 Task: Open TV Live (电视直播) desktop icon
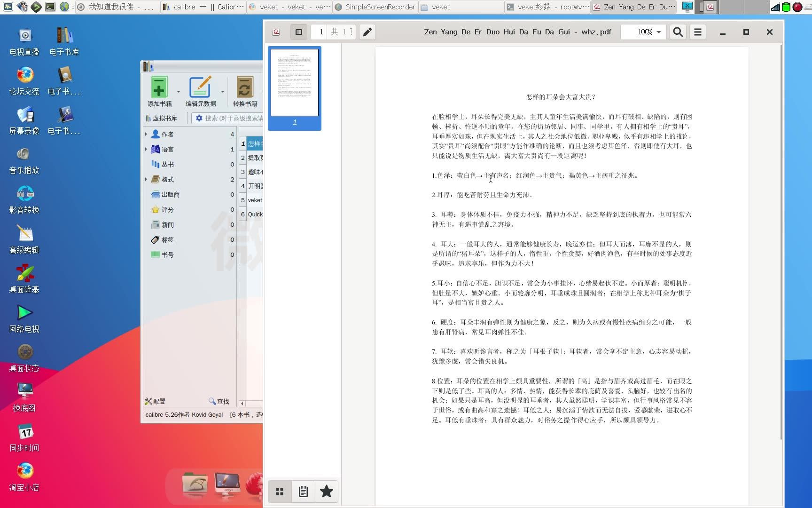[x=24, y=41]
